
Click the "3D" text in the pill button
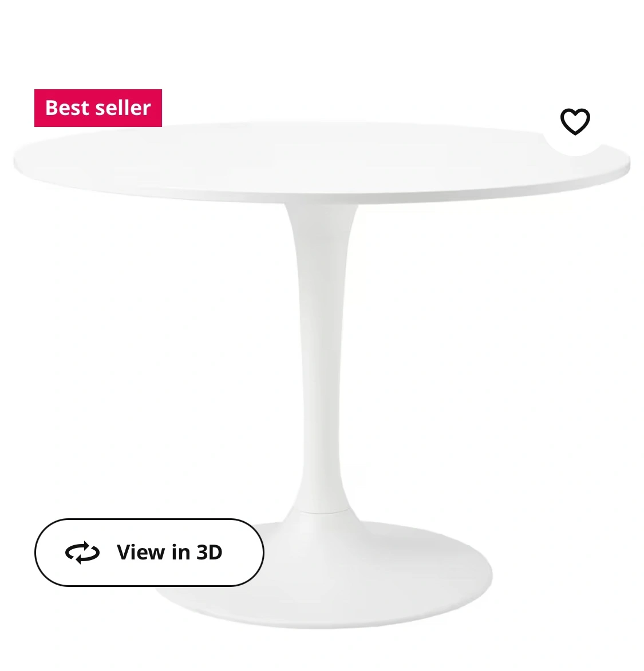210,553
